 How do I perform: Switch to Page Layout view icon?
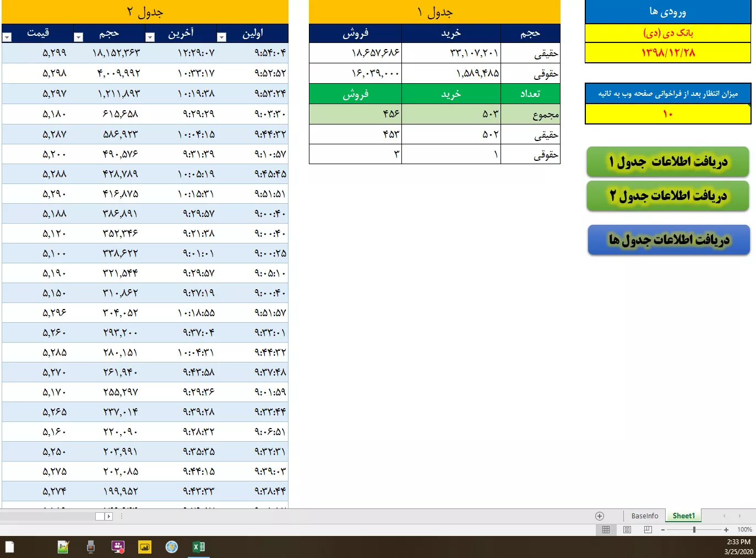click(627, 529)
